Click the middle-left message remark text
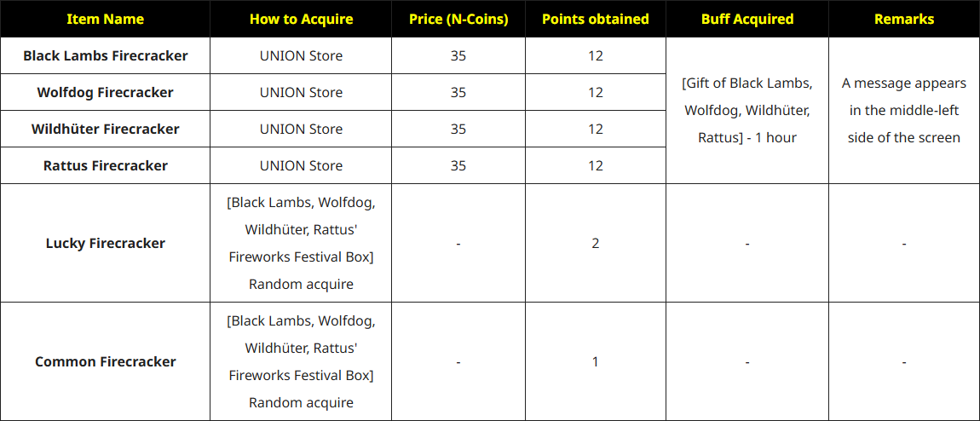Viewport: 980px width, 421px height. pos(904,110)
